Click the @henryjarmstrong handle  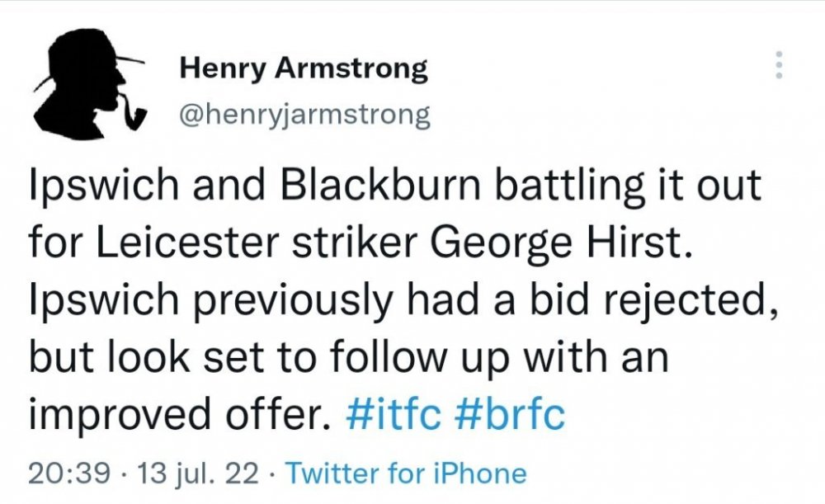pyautogui.click(x=305, y=114)
